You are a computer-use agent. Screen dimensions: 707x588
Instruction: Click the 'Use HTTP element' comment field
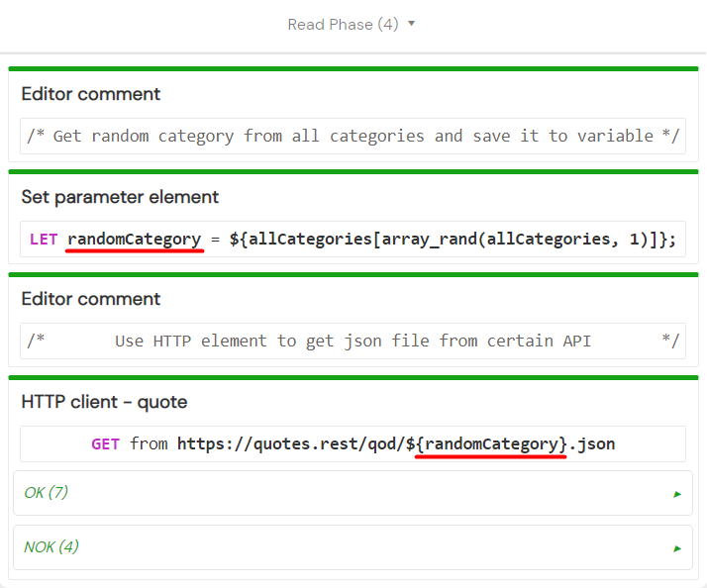(x=353, y=341)
